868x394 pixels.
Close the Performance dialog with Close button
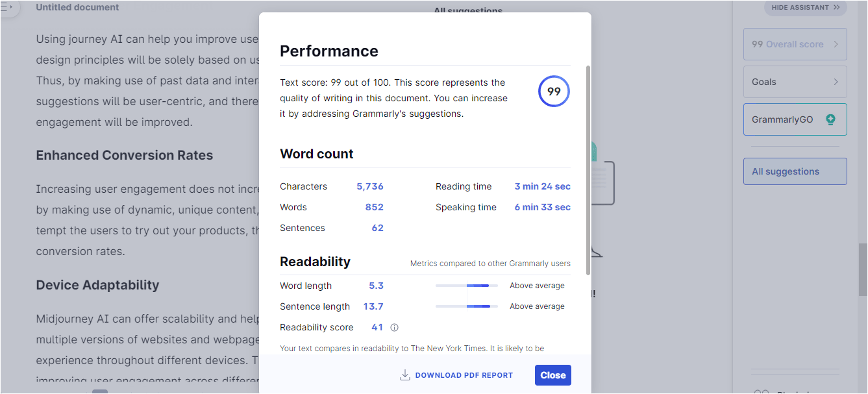click(x=553, y=375)
